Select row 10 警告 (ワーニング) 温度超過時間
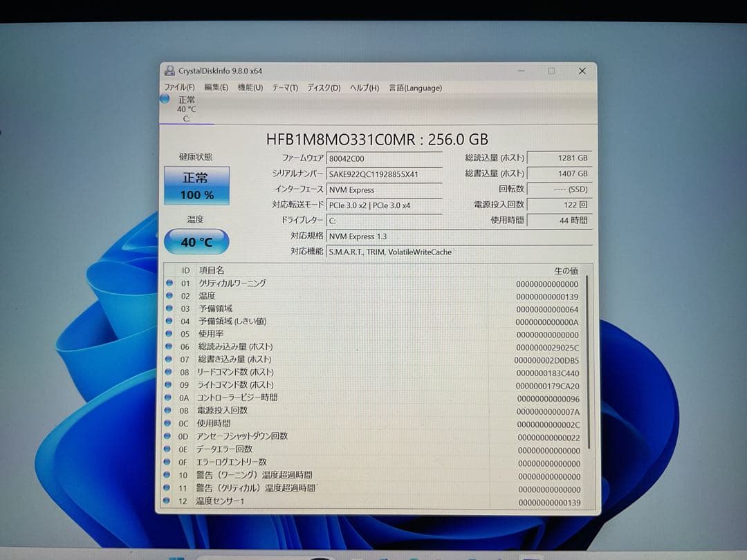This screenshot has width=747, height=560. point(373,475)
